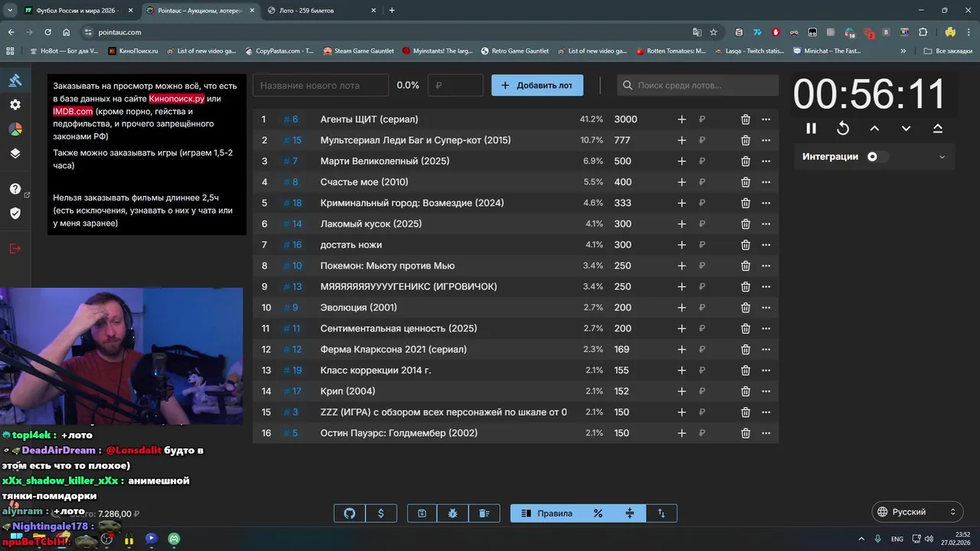Delete the Ферма Кларксона lot
This screenshot has height=551, width=980.
pos(745,350)
